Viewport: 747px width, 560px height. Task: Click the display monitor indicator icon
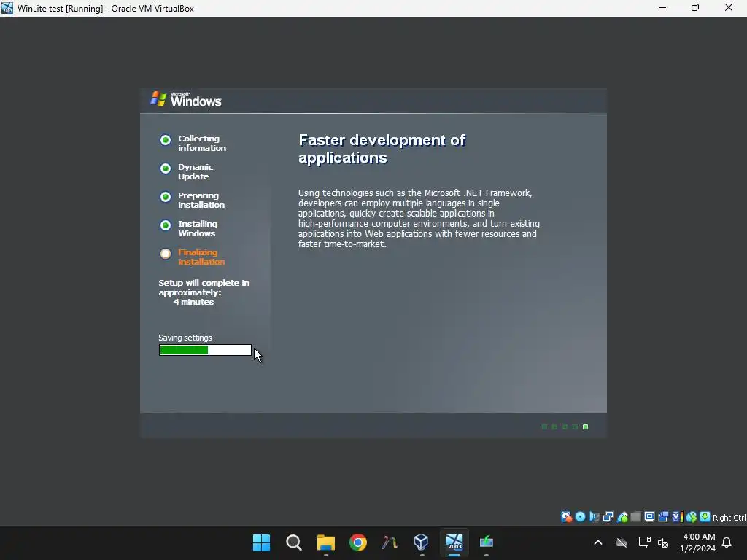pos(649,517)
